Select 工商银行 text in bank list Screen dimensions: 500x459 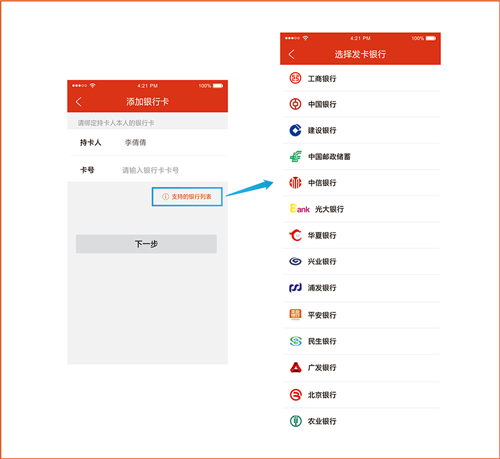(322, 79)
